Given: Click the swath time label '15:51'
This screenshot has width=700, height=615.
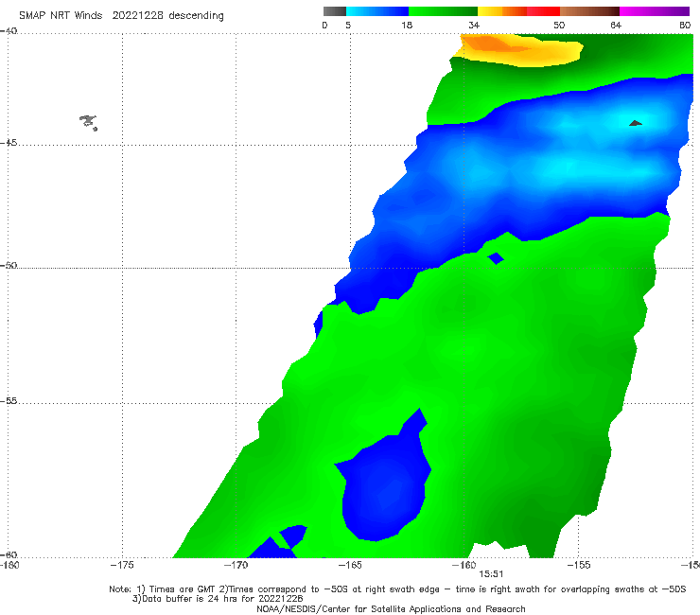Looking at the screenshot, I should pos(491,574).
